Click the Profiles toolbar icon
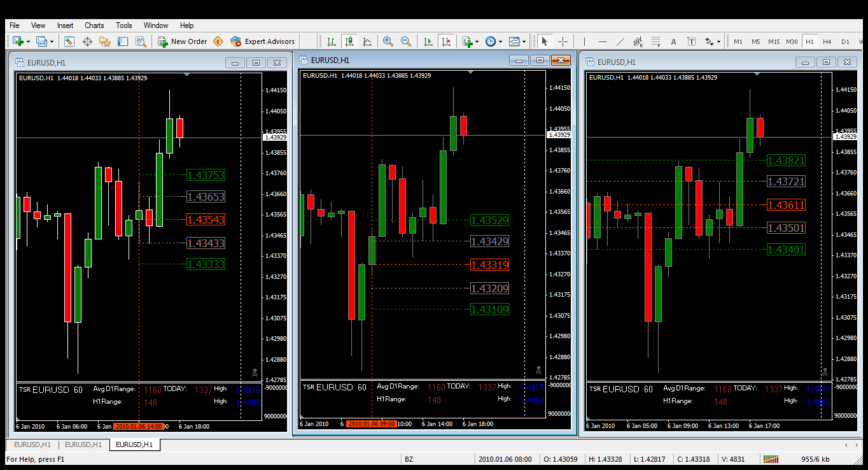868x470 pixels. coord(41,41)
